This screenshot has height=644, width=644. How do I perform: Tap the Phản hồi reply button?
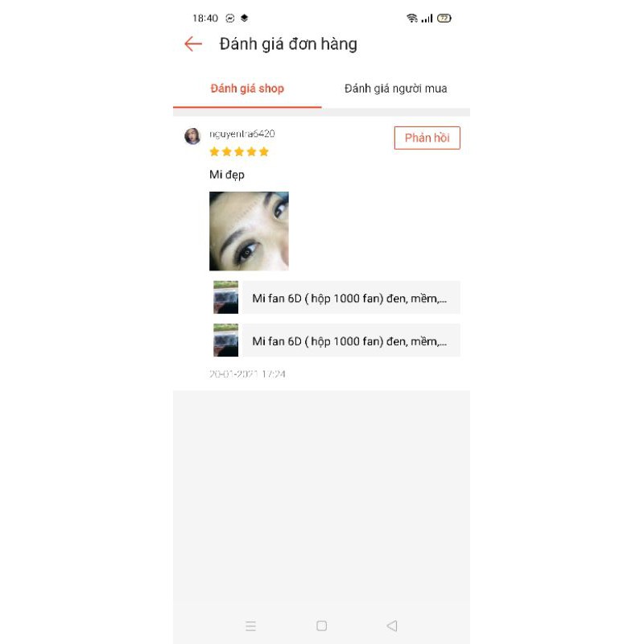coord(427,138)
